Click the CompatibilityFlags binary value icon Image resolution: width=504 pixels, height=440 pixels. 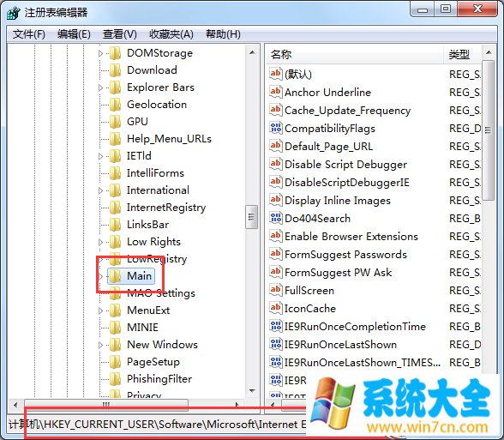pos(276,128)
